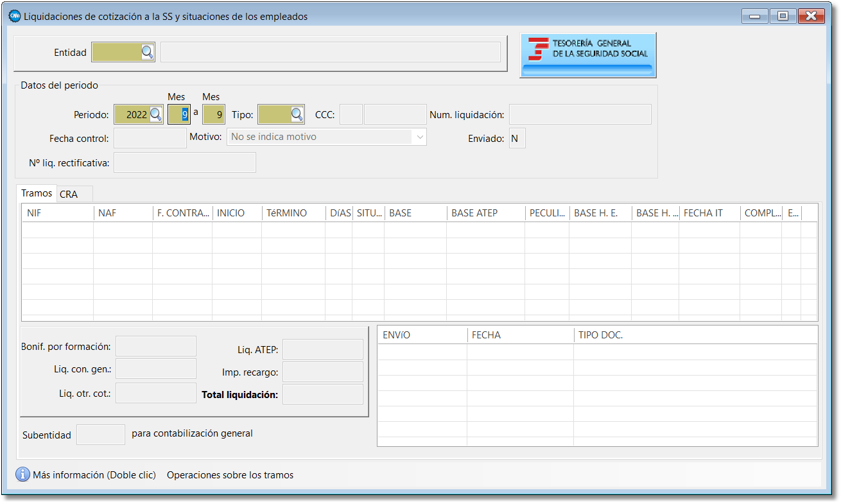The width and height of the screenshot is (841, 504).
Task: Click the FECHA IT column header
Action: tap(709, 213)
